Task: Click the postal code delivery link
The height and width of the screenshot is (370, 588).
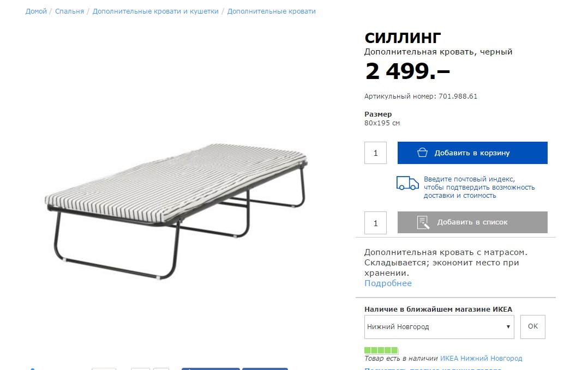Action: 479,187
